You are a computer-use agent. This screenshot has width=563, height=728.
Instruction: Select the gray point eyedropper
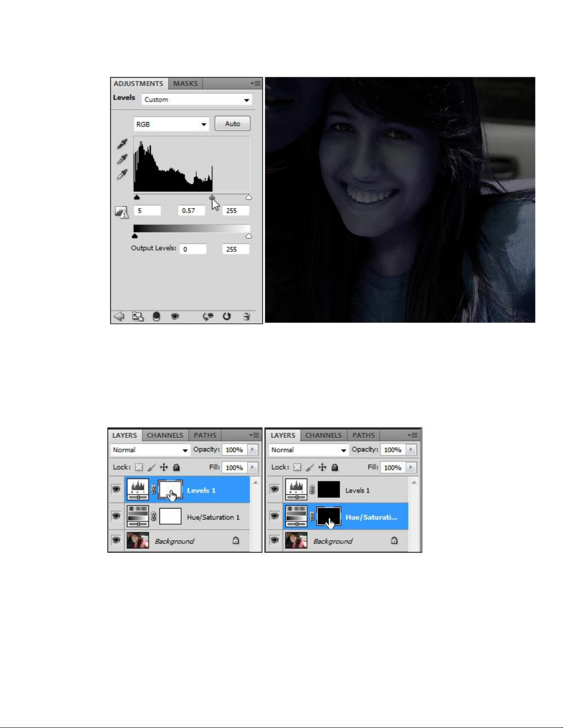(x=122, y=159)
